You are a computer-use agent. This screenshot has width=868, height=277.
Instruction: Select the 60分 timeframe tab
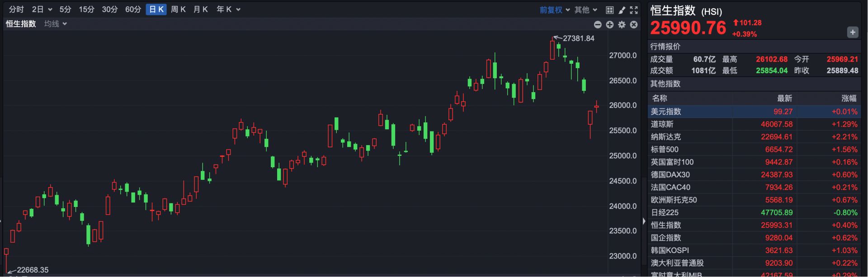coord(133,9)
